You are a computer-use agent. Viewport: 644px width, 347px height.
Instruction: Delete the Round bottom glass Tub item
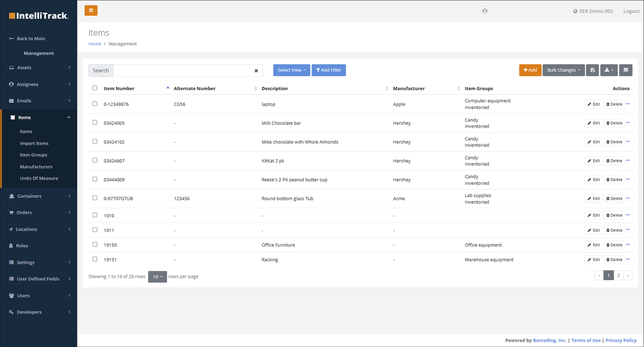coord(614,198)
